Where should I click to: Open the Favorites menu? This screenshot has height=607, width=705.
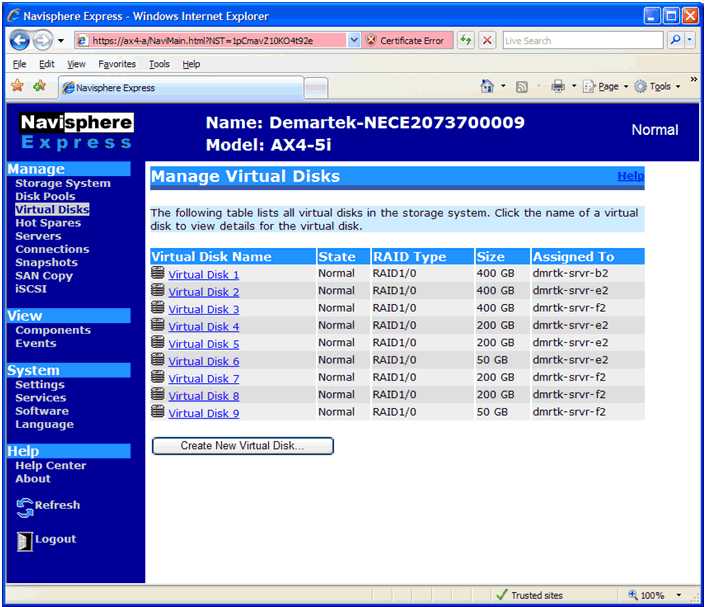(x=117, y=64)
